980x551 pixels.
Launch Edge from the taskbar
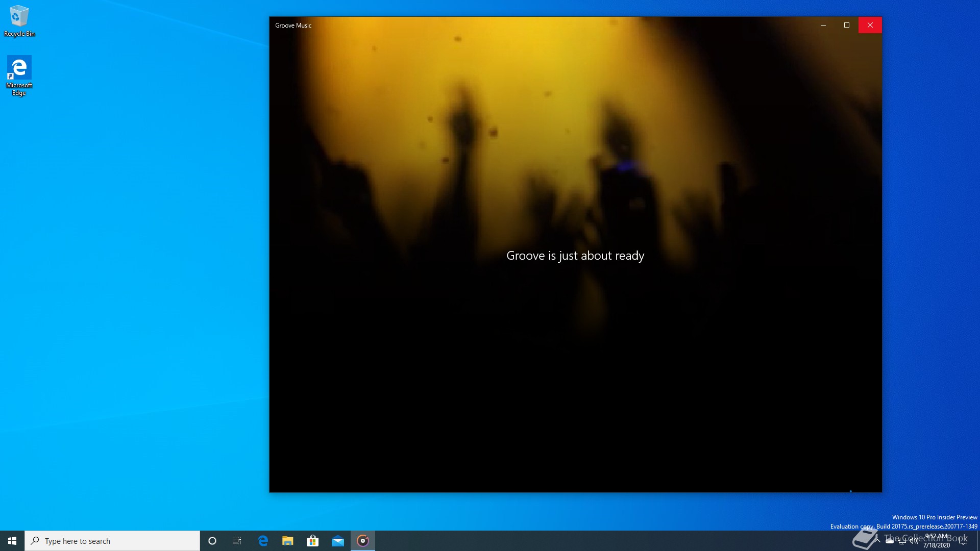[x=263, y=541]
